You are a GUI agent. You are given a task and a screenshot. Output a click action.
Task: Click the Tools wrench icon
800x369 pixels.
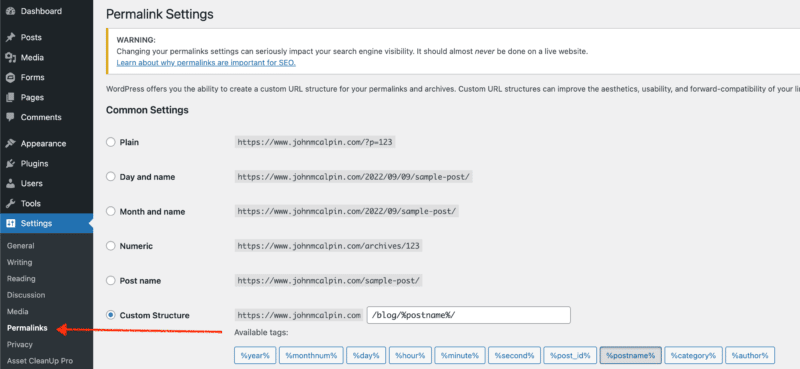tap(10, 204)
